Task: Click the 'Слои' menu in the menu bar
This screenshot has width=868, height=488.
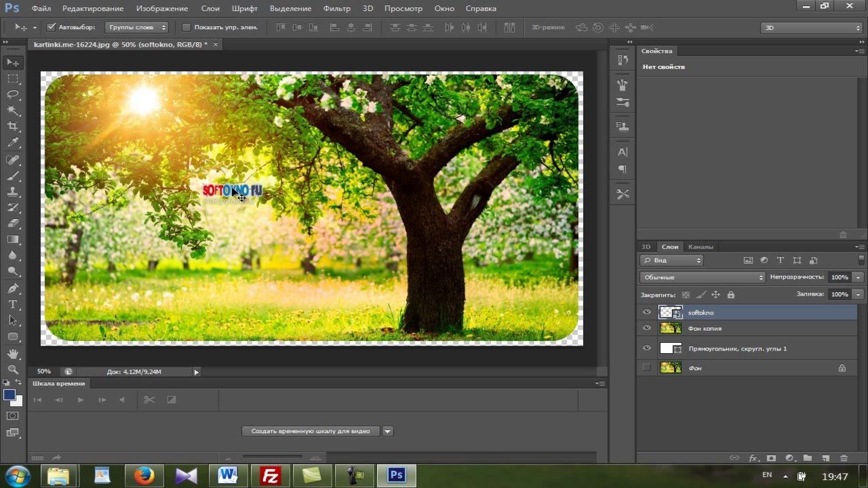Action: (210, 9)
